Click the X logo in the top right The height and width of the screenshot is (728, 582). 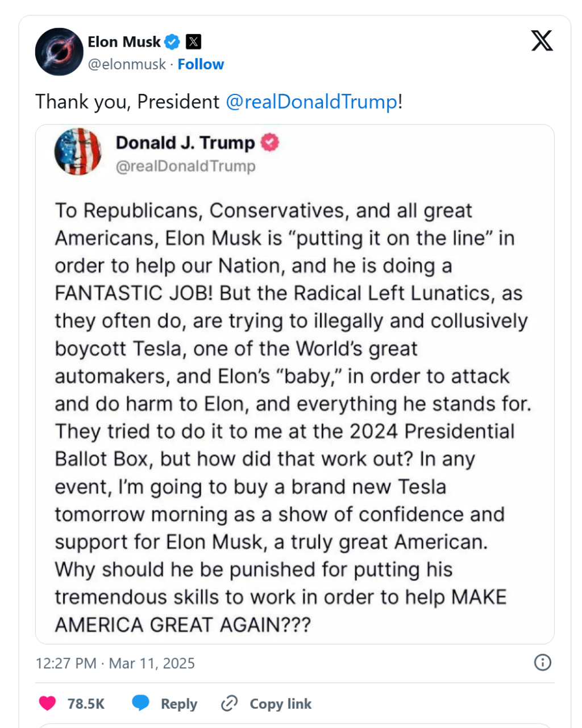tap(542, 41)
